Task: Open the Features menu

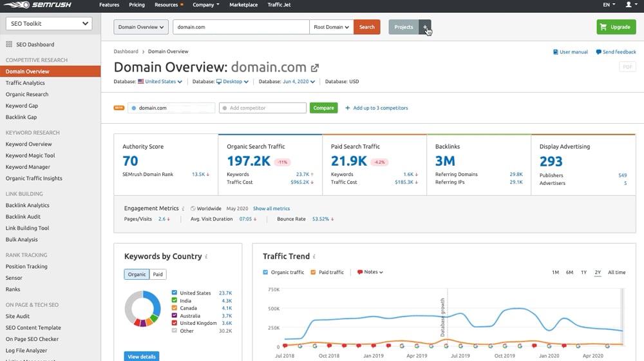Action: (x=109, y=5)
